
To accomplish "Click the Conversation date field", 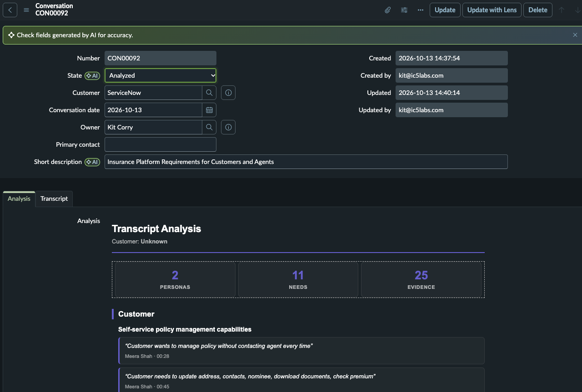I will coord(153,110).
